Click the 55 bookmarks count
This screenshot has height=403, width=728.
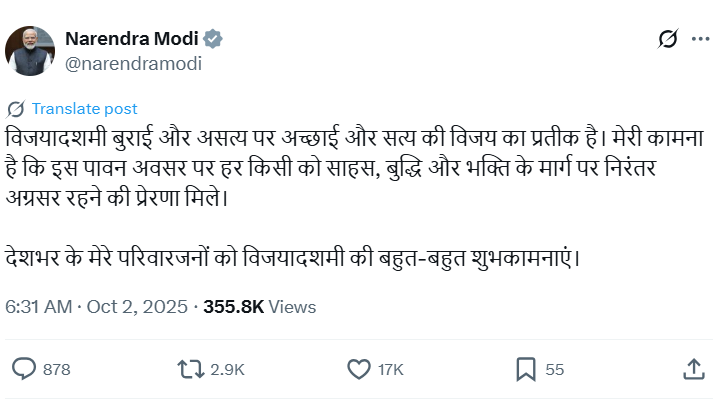(555, 370)
